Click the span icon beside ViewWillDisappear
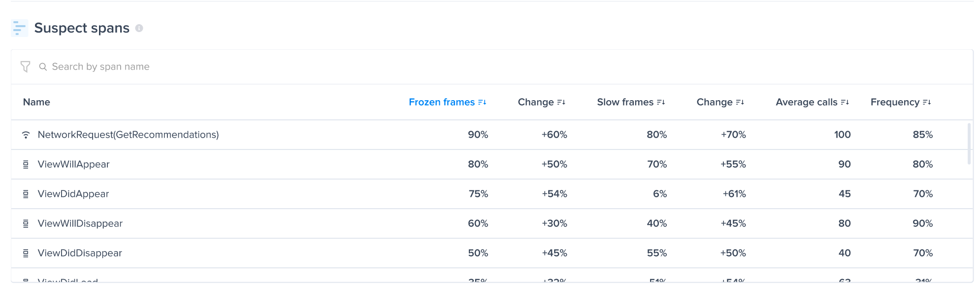This screenshot has height=294, width=980. pyautogui.click(x=26, y=223)
